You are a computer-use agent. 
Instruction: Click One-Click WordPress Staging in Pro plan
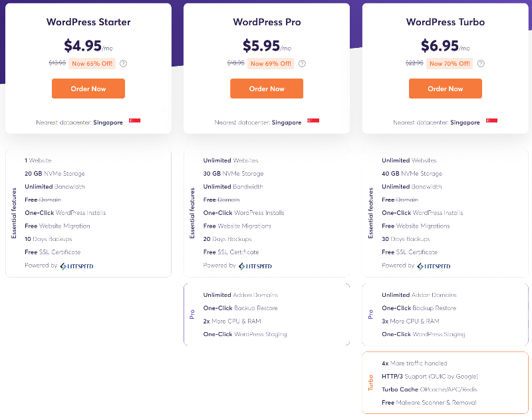coord(245,334)
